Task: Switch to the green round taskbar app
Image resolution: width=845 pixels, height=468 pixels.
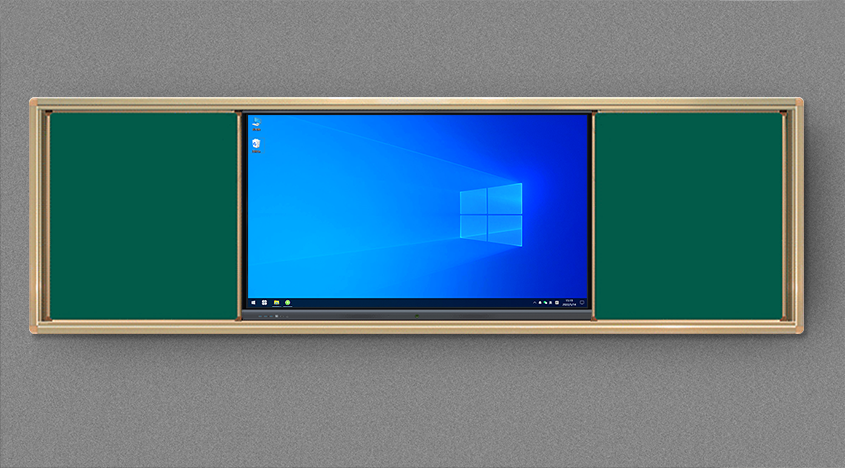Action: [x=288, y=303]
